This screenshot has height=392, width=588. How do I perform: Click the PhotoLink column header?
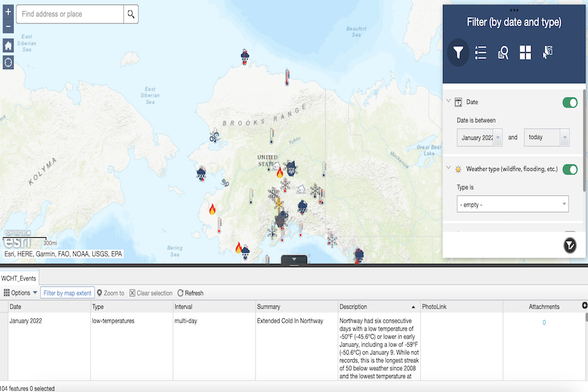[462, 306]
